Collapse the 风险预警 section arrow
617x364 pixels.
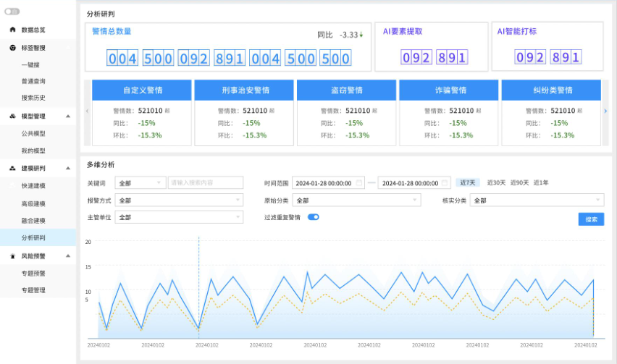point(68,256)
